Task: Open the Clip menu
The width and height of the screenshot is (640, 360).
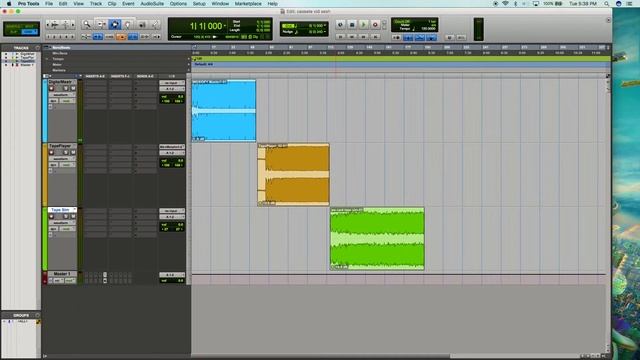Action: tap(112, 4)
